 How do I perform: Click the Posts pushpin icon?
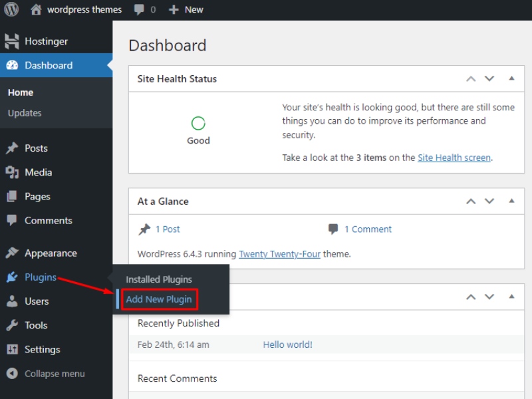coord(12,148)
